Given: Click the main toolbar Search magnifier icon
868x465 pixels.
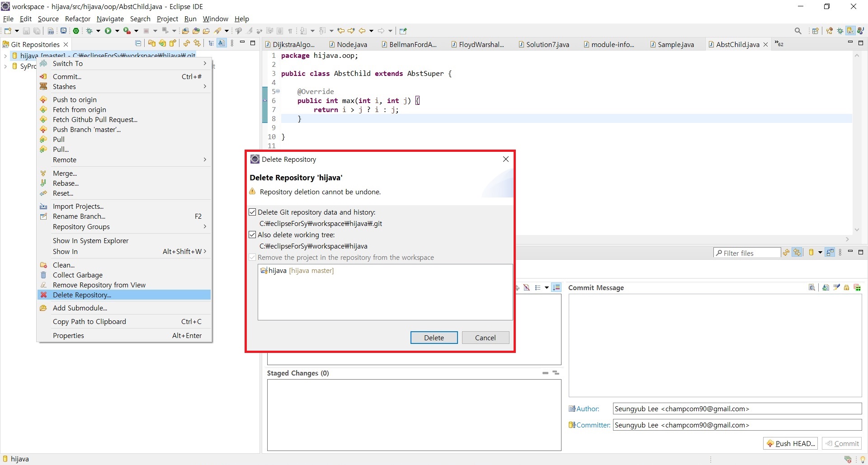Looking at the screenshot, I should (798, 31).
